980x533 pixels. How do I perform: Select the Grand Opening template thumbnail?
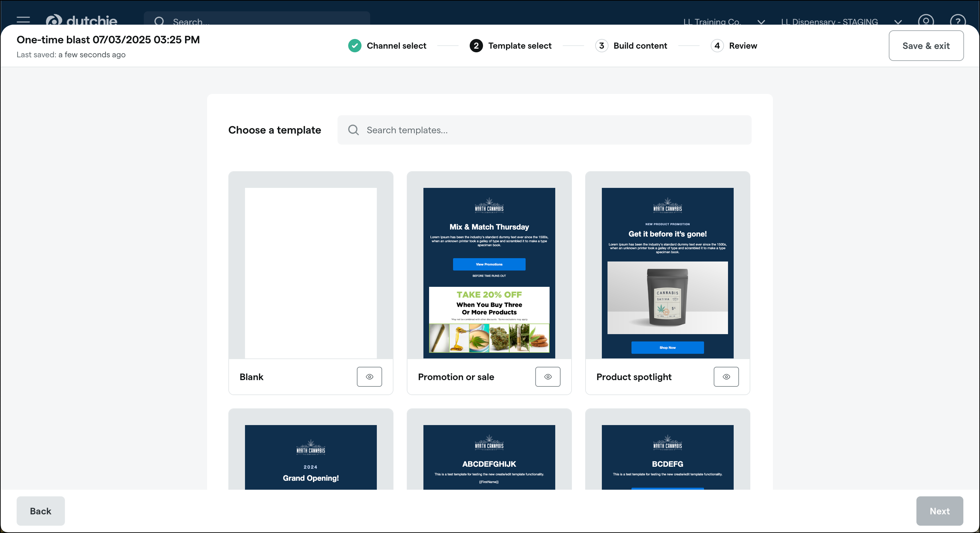pos(311,457)
